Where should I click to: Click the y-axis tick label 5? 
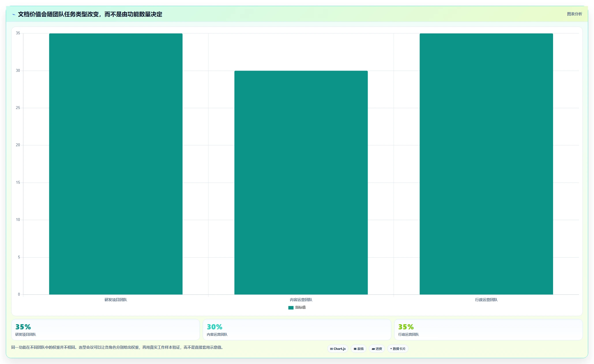[x=19, y=257]
